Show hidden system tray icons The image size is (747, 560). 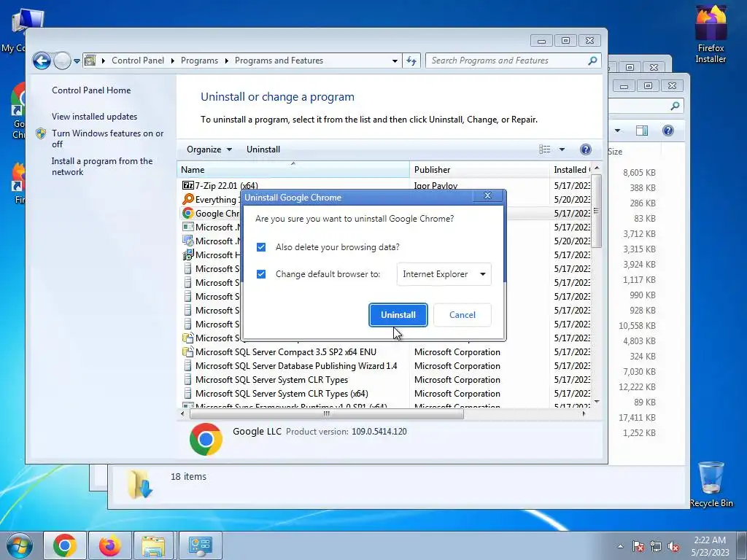tap(620, 546)
